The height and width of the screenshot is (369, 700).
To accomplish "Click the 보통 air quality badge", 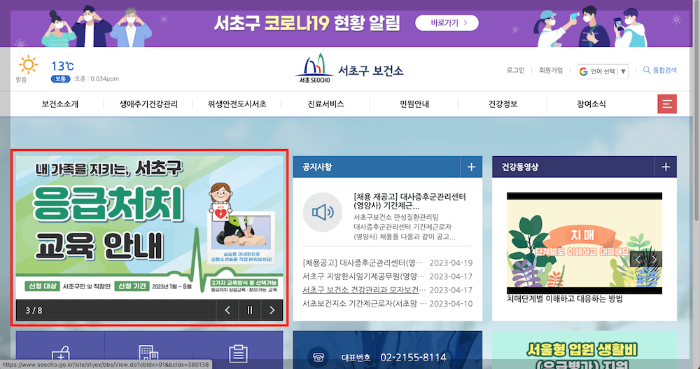I will click(60, 79).
